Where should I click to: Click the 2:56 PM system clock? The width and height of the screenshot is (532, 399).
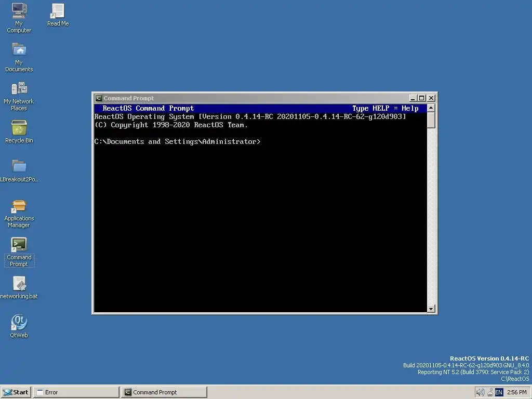(517, 392)
